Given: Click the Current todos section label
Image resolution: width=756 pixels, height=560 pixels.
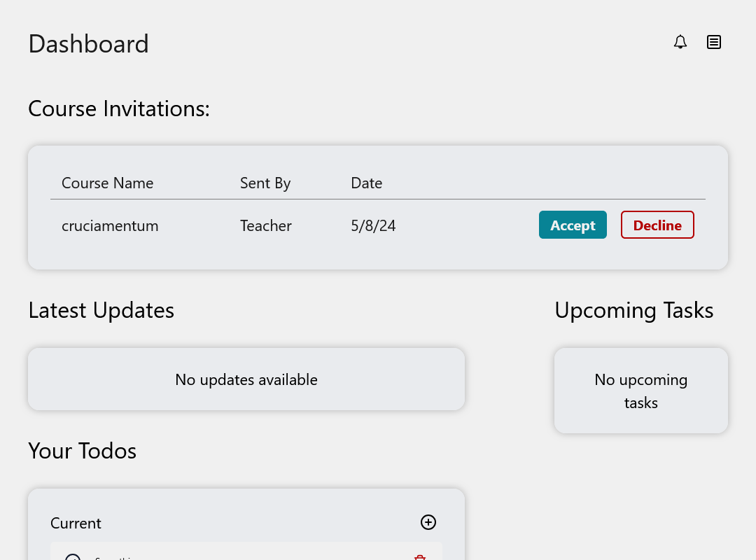Looking at the screenshot, I should point(76,524).
